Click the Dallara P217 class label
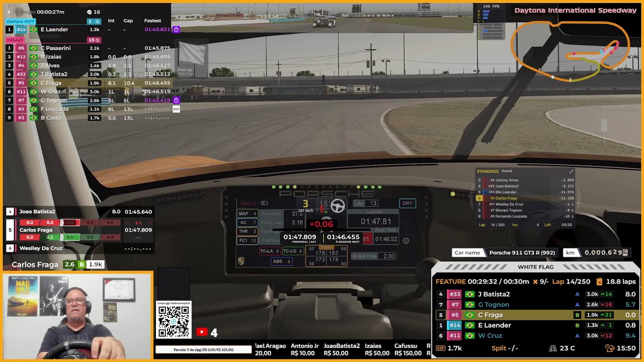Viewport: 644px width, 362px height. pyautogui.click(x=20, y=22)
